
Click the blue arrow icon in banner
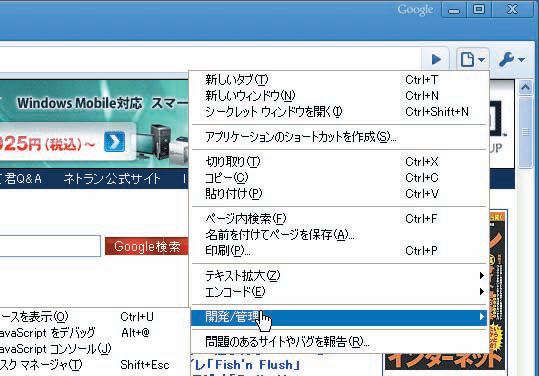(114, 141)
